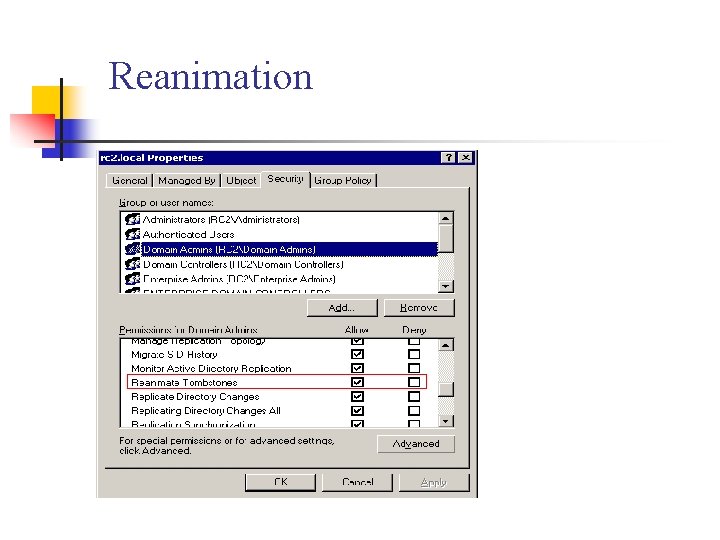Toggle Allow for Monitor Active Directory Replication
The image size is (720, 540).
[x=357, y=368]
